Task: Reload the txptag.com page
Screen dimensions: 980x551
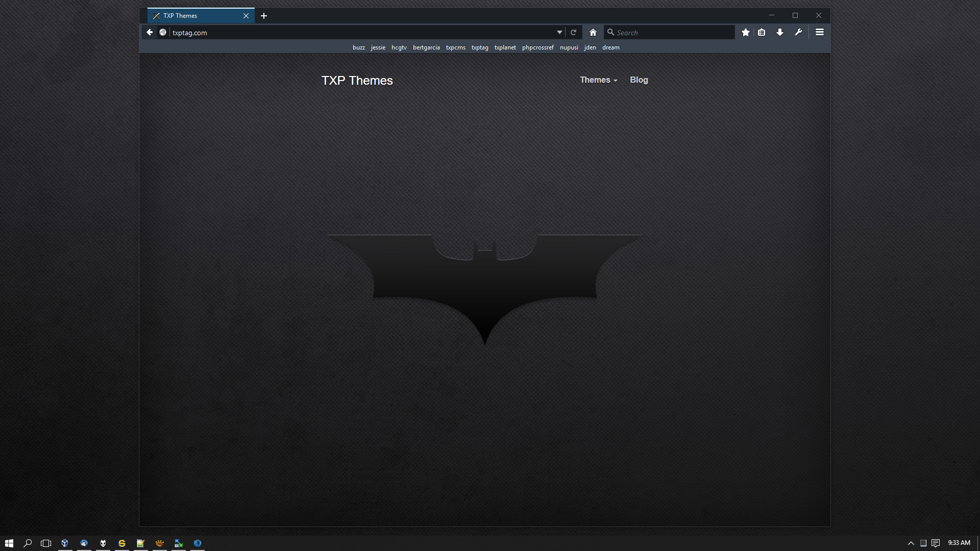Action: (x=573, y=32)
